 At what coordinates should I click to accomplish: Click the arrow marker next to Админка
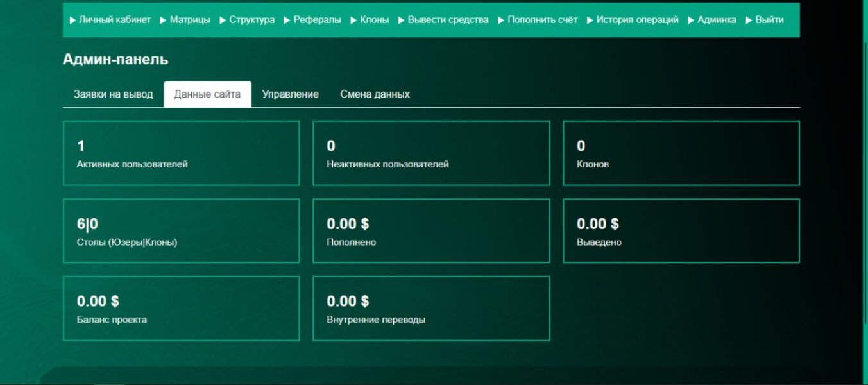pyautogui.click(x=691, y=19)
